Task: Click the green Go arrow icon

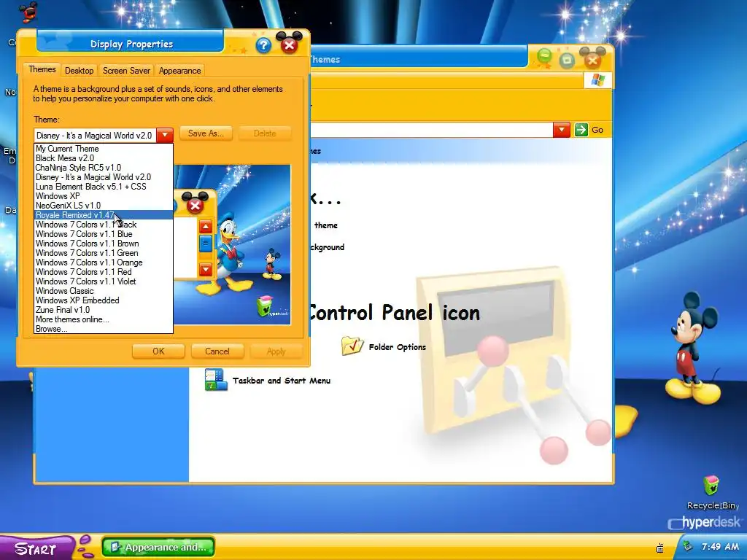Action: click(x=581, y=130)
